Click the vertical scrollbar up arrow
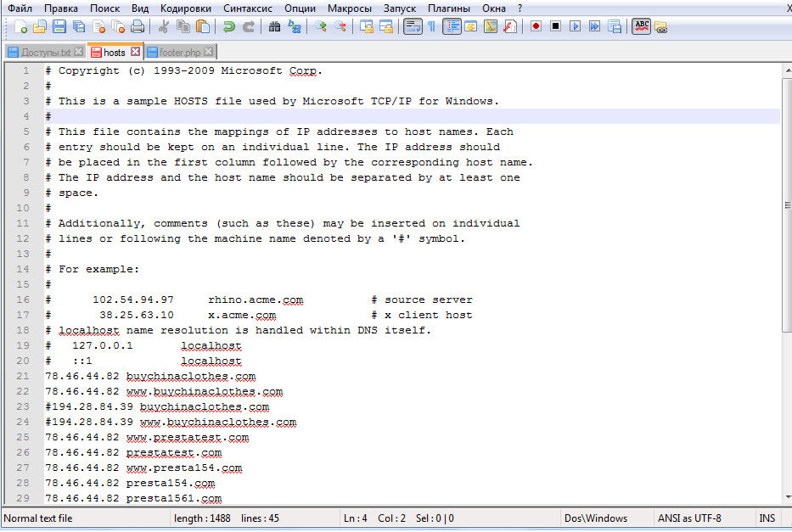Image resolution: width=792 pixels, height=532 pixels. tap(788, 70)
